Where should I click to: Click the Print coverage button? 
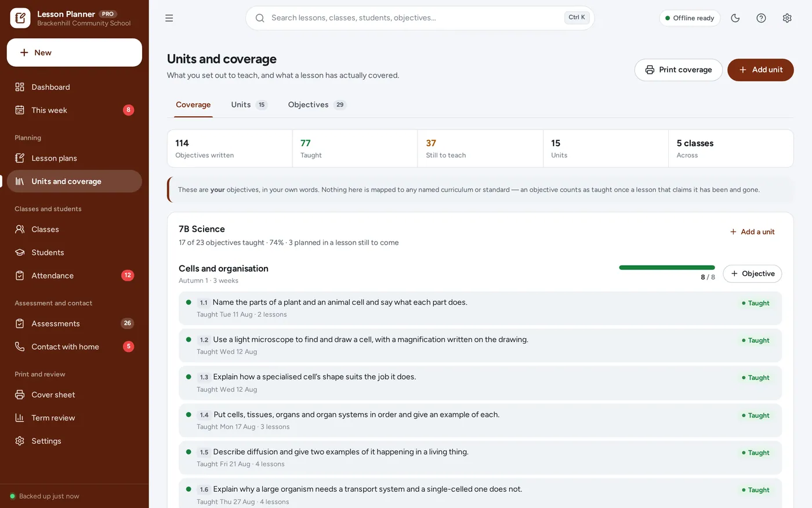[x=679, y=70]
